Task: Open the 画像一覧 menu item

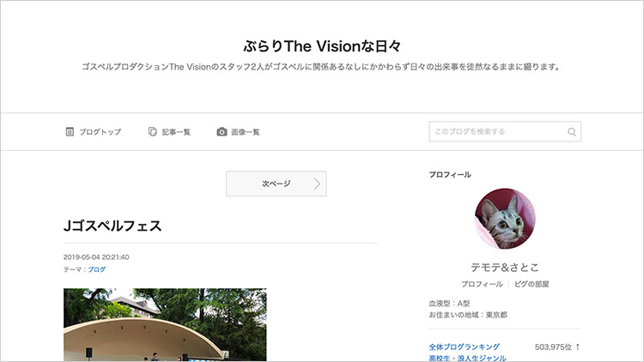Action: pyautogui.click(x=238, y=132)
